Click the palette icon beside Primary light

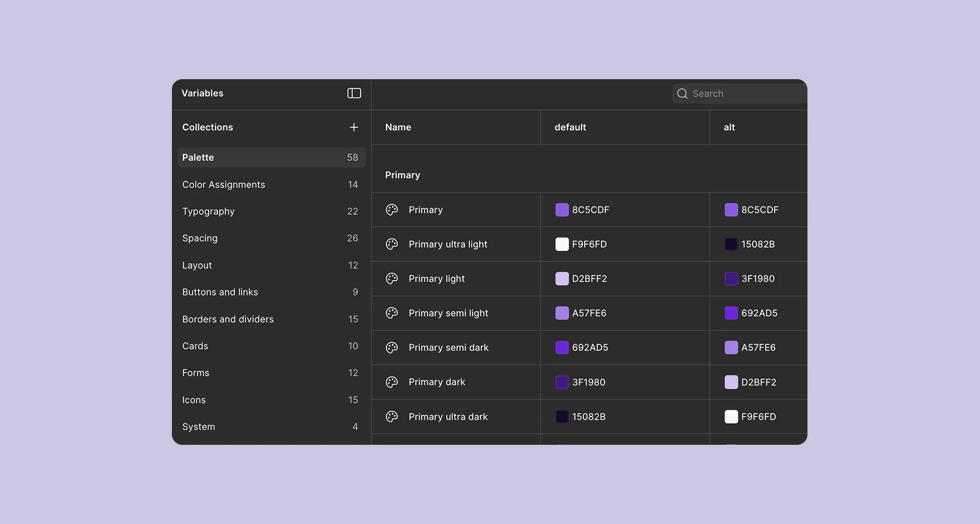(x=392, y=278)
